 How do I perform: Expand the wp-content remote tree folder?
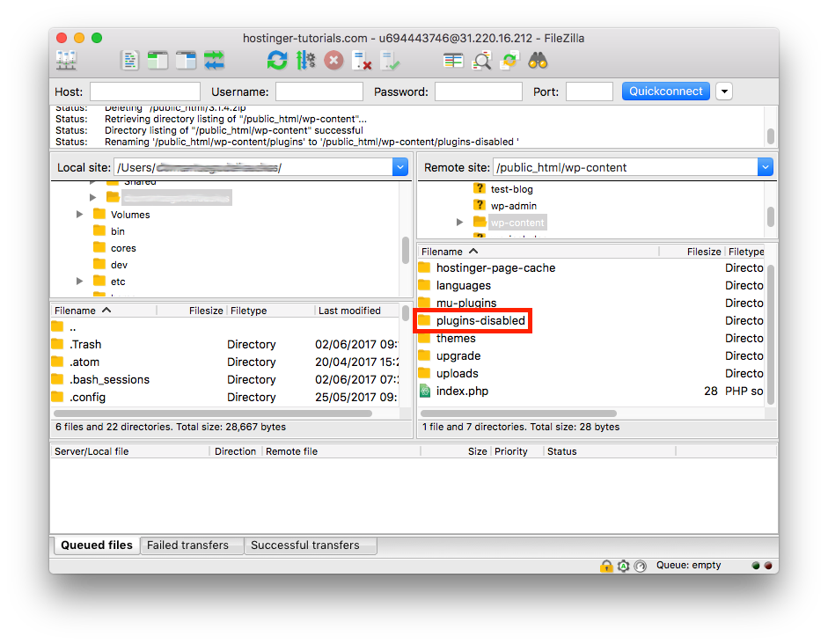click(x=459, y=223)
